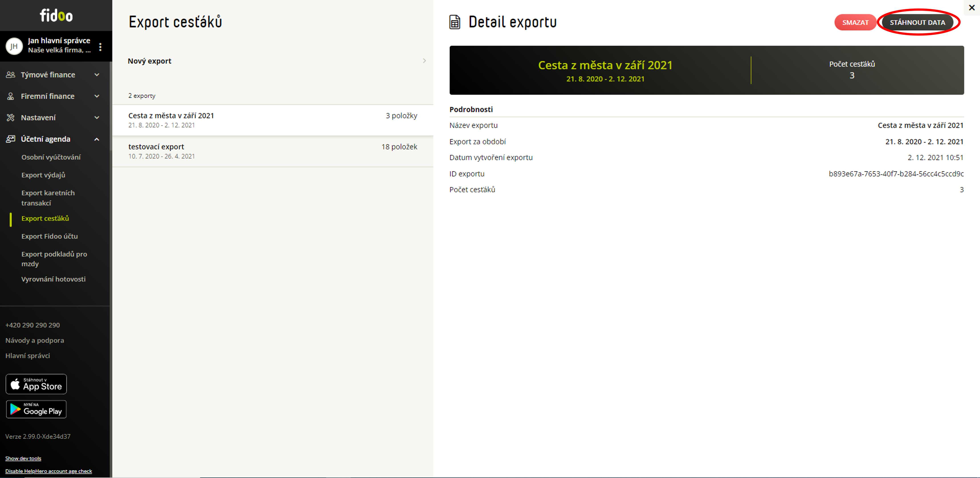
Task: Open Návody a podpora link
Action: tap(35, 340)
